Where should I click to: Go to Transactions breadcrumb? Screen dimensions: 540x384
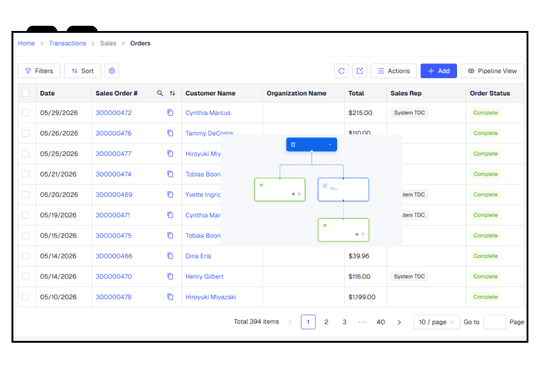pyautogui.click(x=68, y=43)
